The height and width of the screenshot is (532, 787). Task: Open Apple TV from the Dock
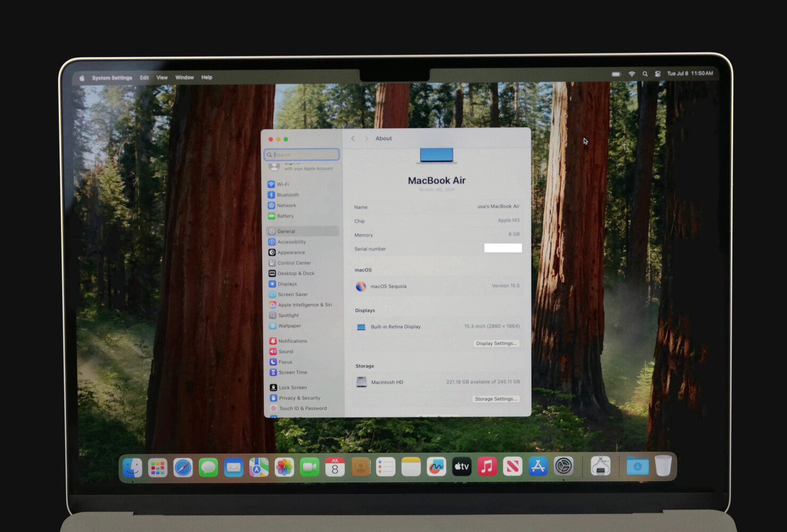tap(462, 467)
